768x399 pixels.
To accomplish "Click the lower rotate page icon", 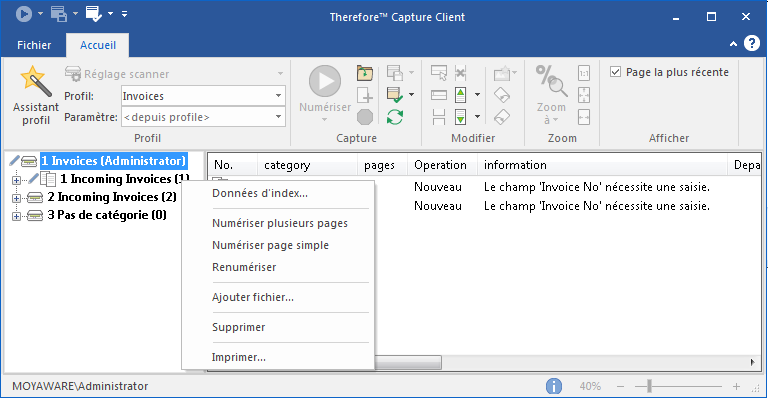I will coord(502,117).
